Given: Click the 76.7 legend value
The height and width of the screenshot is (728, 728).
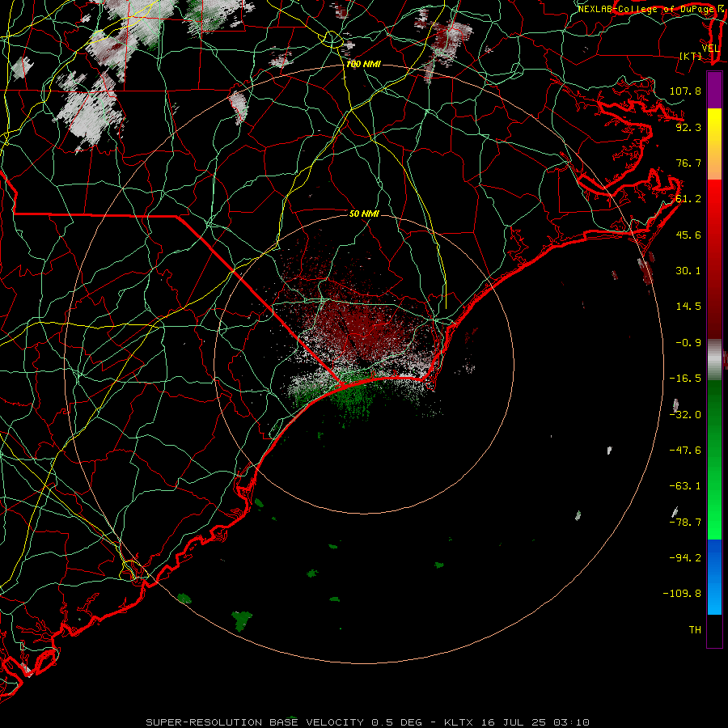Looking at the screenshot, I should [688, 163].
